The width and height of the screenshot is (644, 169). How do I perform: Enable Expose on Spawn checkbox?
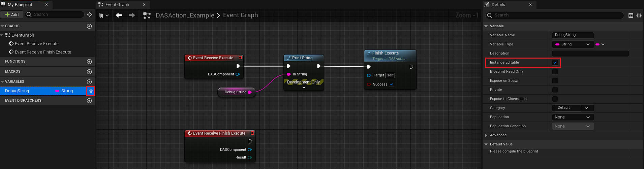coord(555,81)
